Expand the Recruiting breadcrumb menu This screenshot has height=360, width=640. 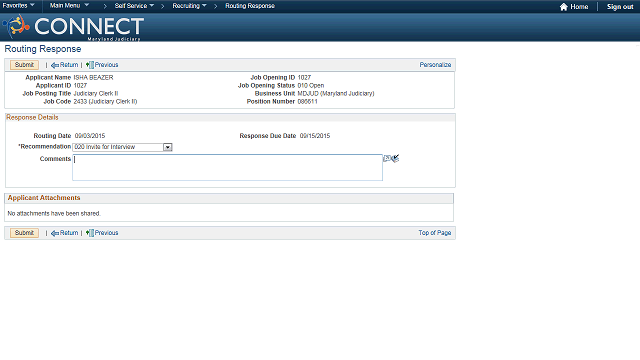[189, 6]
